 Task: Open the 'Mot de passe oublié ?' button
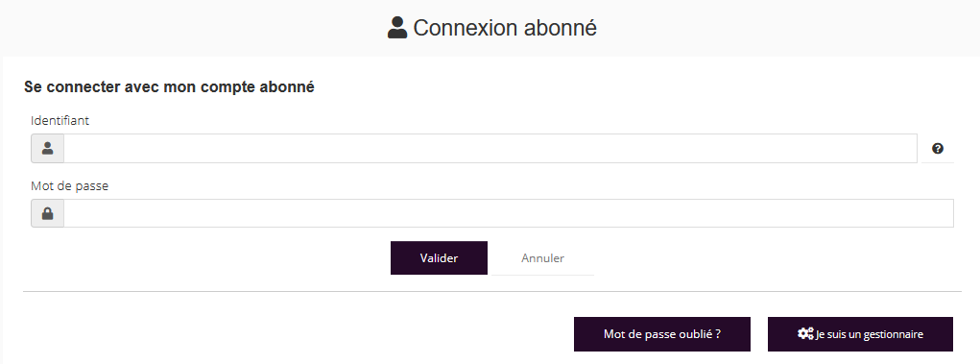(x=662, y=334)
